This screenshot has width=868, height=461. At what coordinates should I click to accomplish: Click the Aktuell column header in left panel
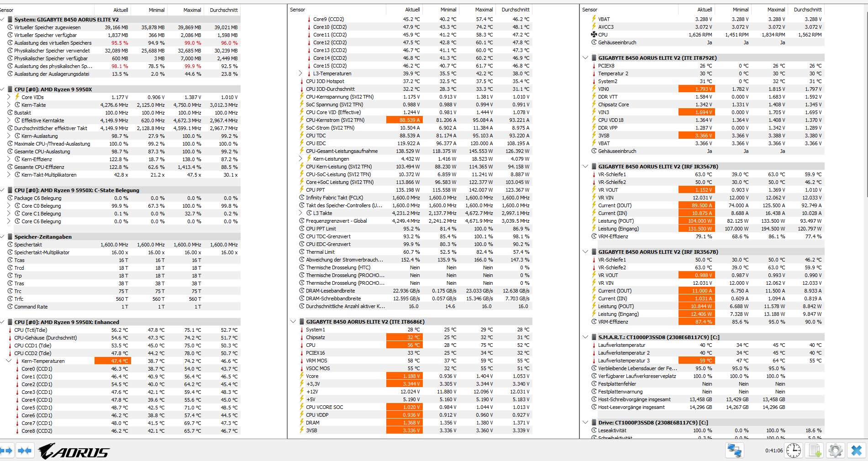(112, 10)
